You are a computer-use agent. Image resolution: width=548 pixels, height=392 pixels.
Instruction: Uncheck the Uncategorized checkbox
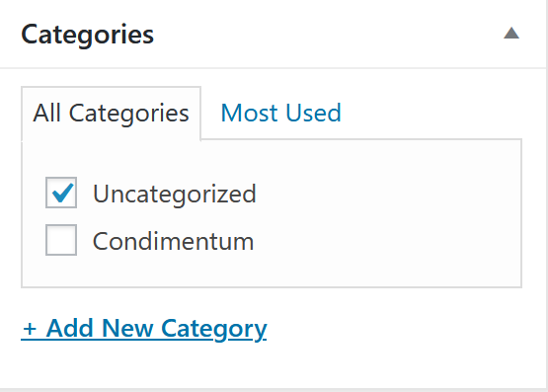[x=61, y=193]
